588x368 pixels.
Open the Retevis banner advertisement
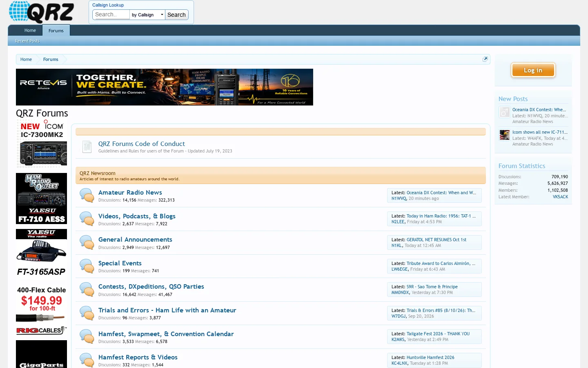[x=165, y=87]
